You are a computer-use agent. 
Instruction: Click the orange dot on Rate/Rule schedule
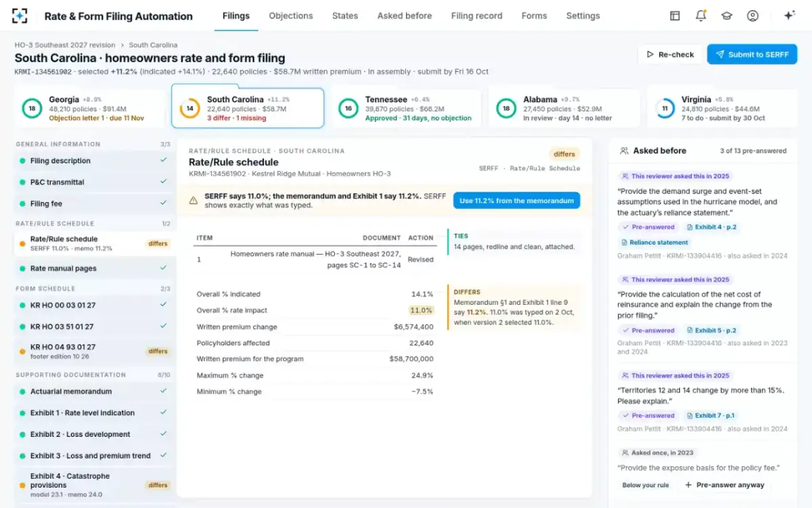point(22,243)
